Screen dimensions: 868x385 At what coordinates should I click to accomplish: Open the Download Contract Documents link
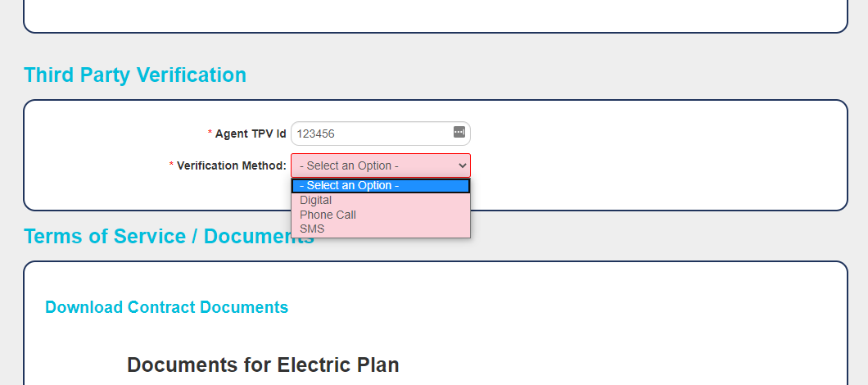pos(166,307)
